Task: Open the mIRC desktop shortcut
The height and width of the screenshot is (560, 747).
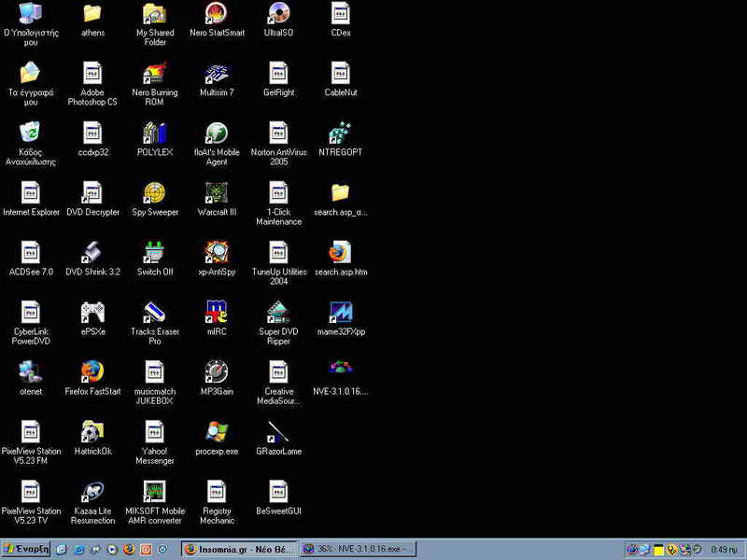Action: [217, 313]
